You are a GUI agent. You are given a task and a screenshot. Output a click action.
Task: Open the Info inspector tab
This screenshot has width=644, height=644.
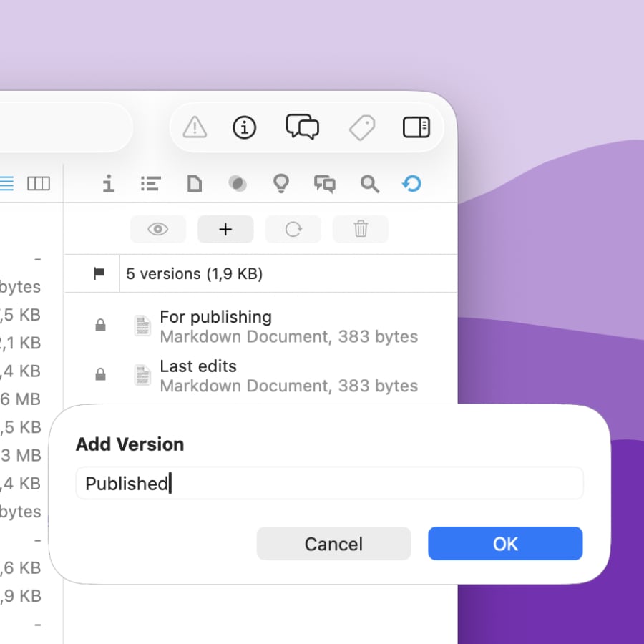[x=108, y=184]
